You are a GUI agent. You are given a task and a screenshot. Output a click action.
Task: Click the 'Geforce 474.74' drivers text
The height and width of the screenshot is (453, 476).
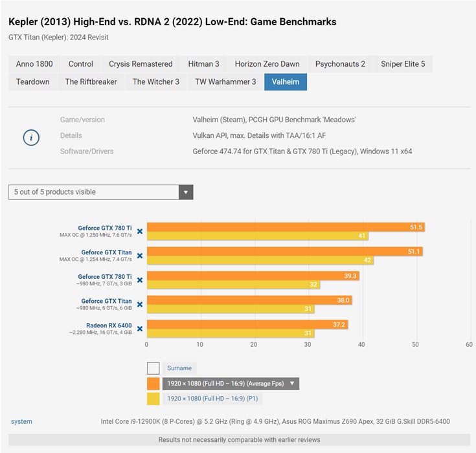[x=302, y=151]
